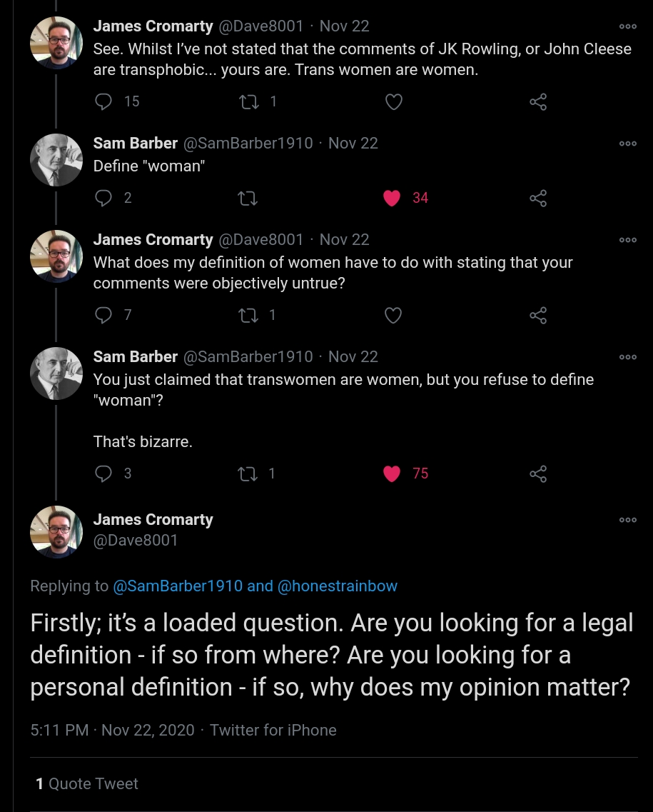Image resolution: width=653 pixels, height=812 pixels.
Task: Share the first tweet by James Cromarty
Action: click(538, 102)
